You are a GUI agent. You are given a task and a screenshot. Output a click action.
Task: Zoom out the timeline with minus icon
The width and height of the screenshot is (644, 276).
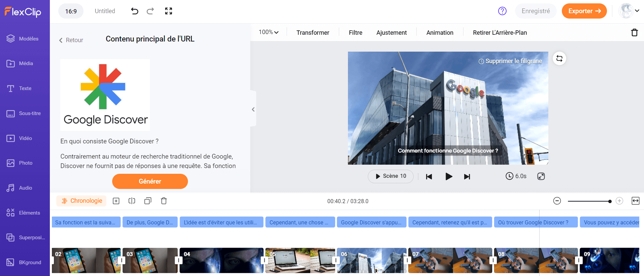pos(557,201)
